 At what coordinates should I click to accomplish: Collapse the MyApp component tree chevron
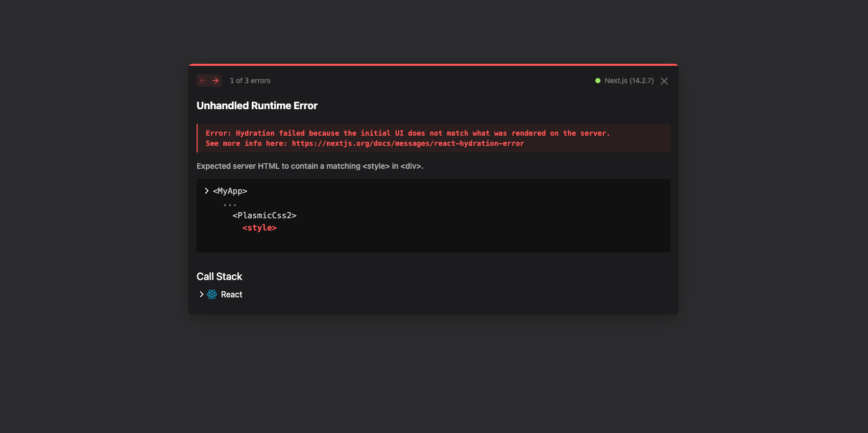pos(206,191)
